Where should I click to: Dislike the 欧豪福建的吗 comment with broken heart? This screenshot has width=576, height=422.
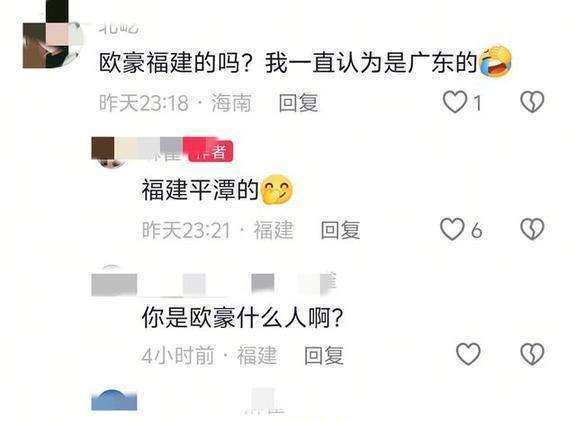tap(532, 102)
